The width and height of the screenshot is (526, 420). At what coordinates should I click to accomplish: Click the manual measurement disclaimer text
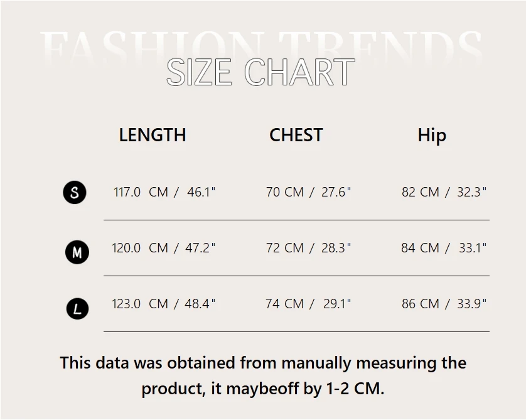[x=263, y=363]
